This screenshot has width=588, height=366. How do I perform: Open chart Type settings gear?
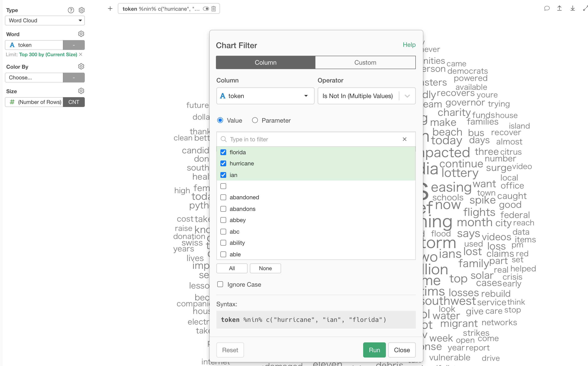tap(82, 10)
